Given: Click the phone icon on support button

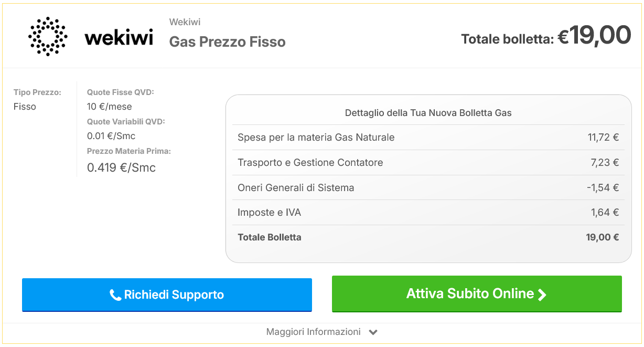Looking at the screenshot, I should click(x=115, y=295).
